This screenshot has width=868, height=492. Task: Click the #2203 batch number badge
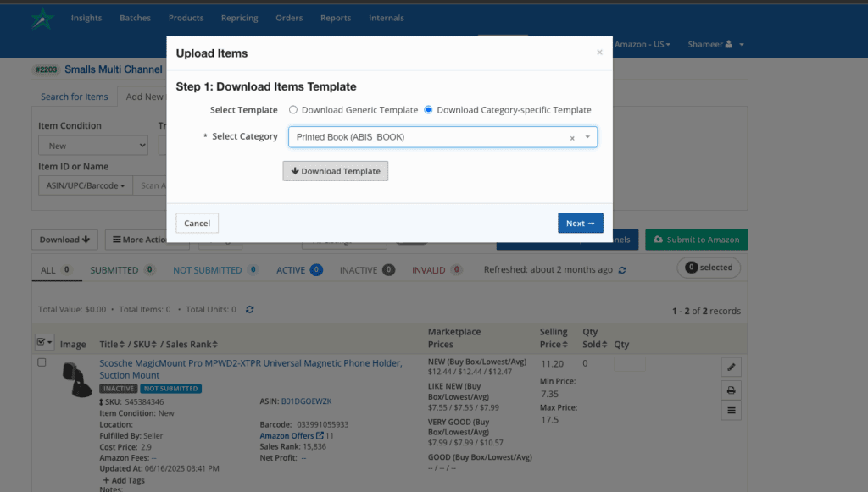click(47, 69)
